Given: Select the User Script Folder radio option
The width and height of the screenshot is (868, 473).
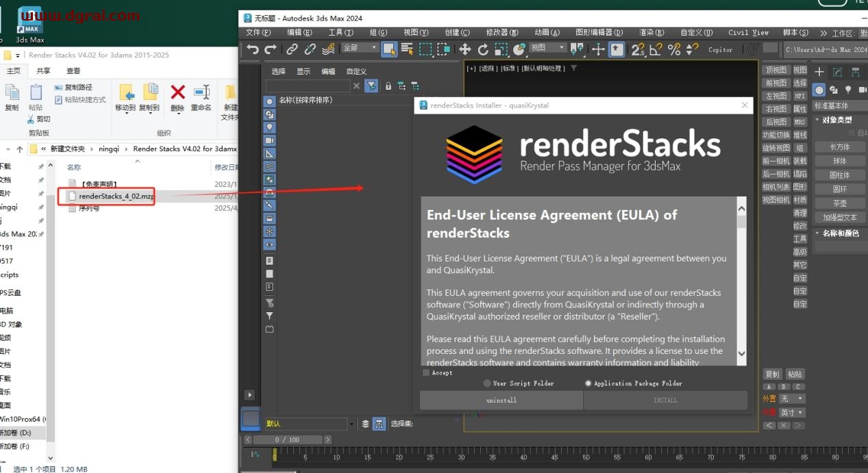Looking at the screenshot, I should point(487,383).
